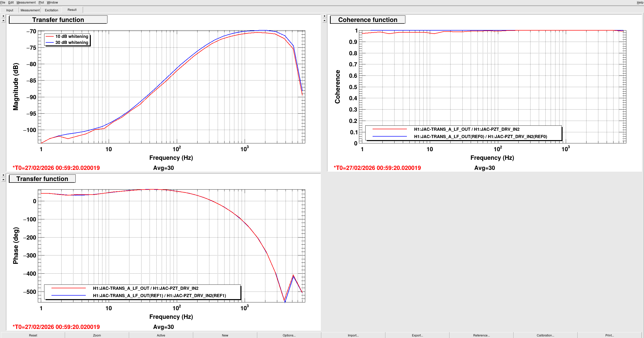Click the Export... button
The height and width of the screenshot is (338, 644).
[x=417, y=335]
